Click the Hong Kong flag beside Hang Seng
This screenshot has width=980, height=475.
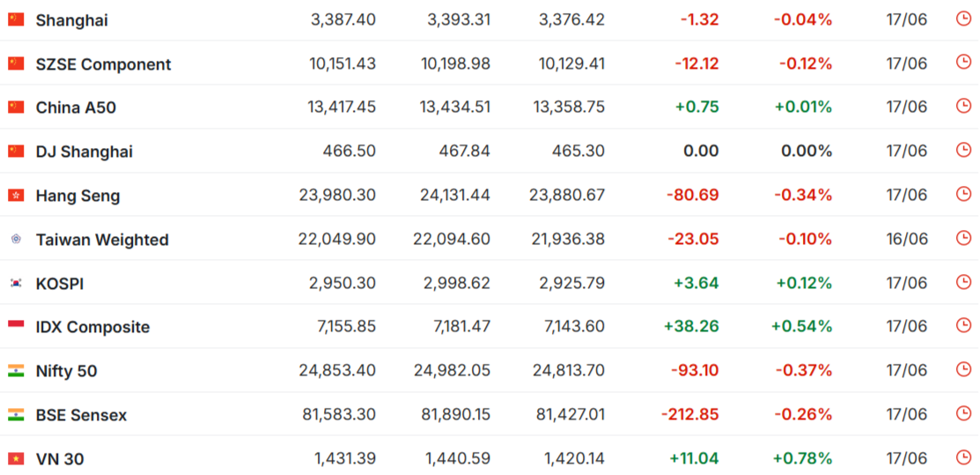pos(16,196)
